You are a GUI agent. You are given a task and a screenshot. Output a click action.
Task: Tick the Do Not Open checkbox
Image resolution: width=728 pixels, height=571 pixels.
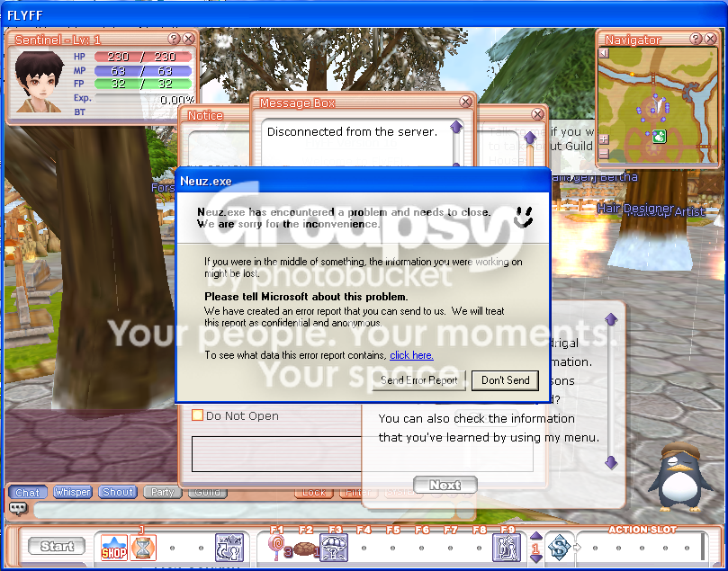(197, 415)
